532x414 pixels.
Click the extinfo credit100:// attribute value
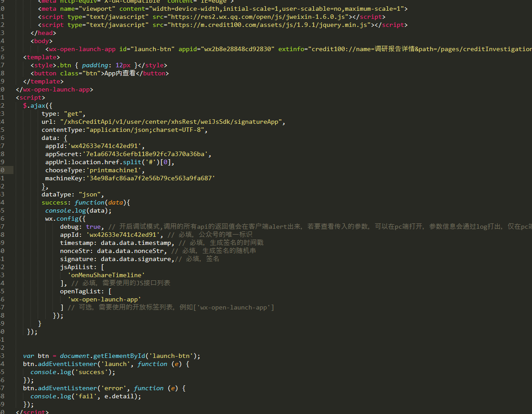(x=420, y=49)
